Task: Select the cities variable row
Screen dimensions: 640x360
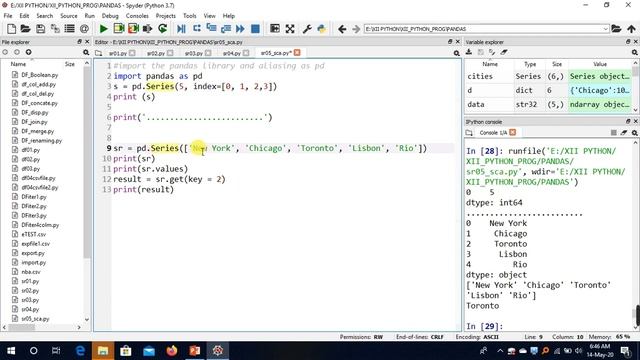Action: click(548, 76)
